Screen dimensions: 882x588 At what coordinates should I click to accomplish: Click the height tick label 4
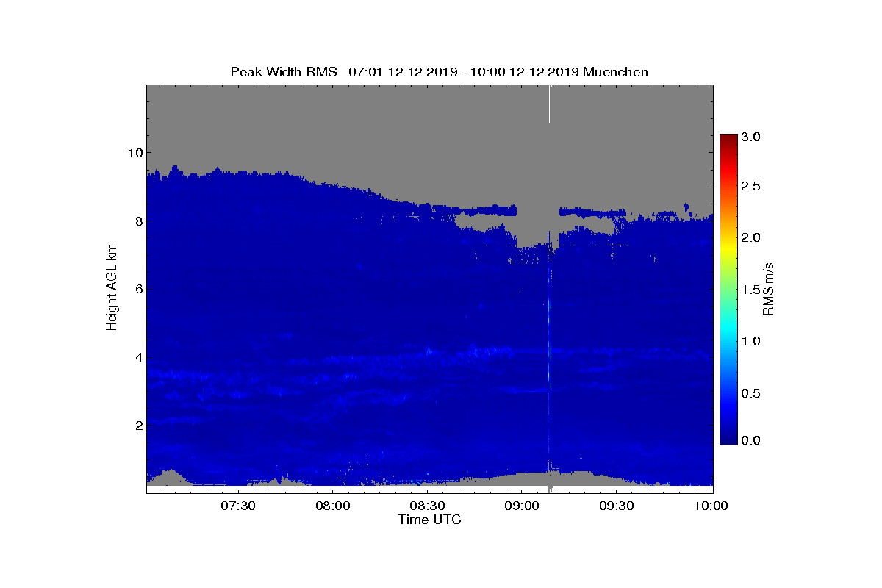137,357
